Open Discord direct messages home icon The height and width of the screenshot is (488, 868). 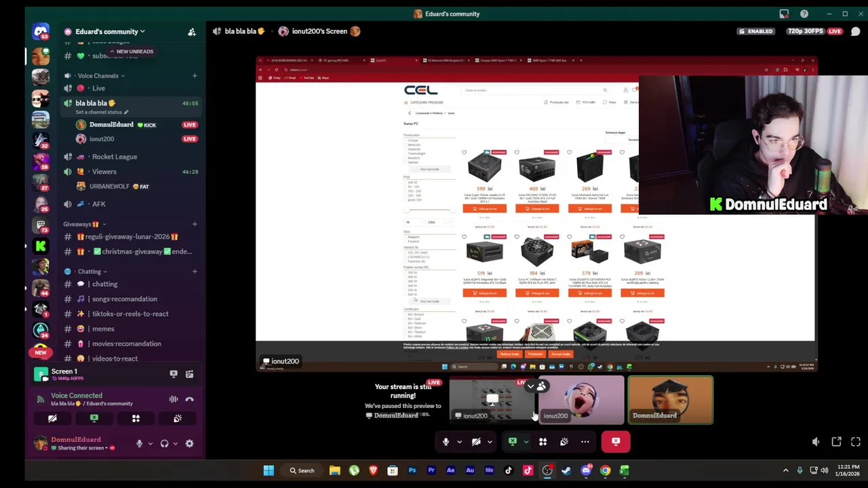tap(41, 31)
